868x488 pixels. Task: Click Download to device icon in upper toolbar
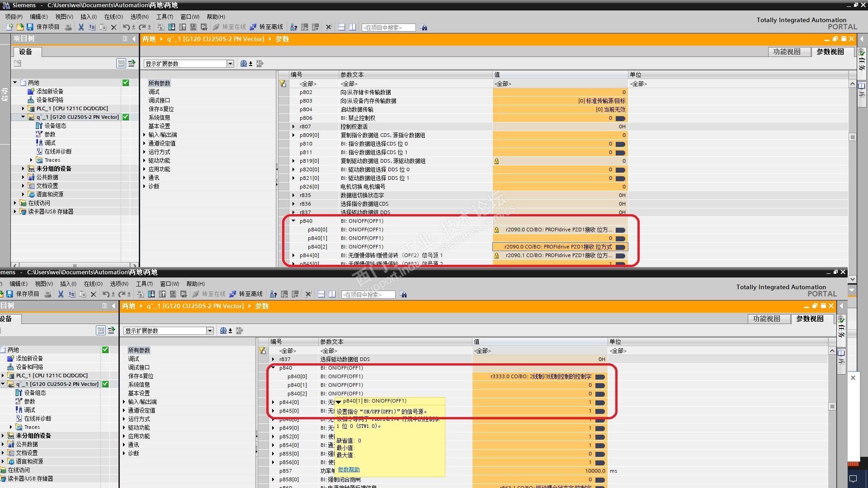point(172,27)
